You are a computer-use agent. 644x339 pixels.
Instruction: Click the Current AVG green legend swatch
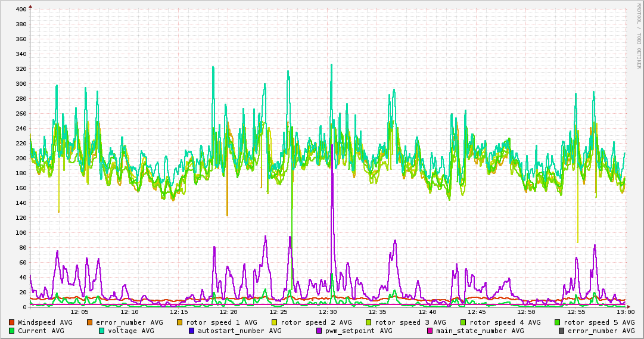pyautogui.click(x=11, y=331)
